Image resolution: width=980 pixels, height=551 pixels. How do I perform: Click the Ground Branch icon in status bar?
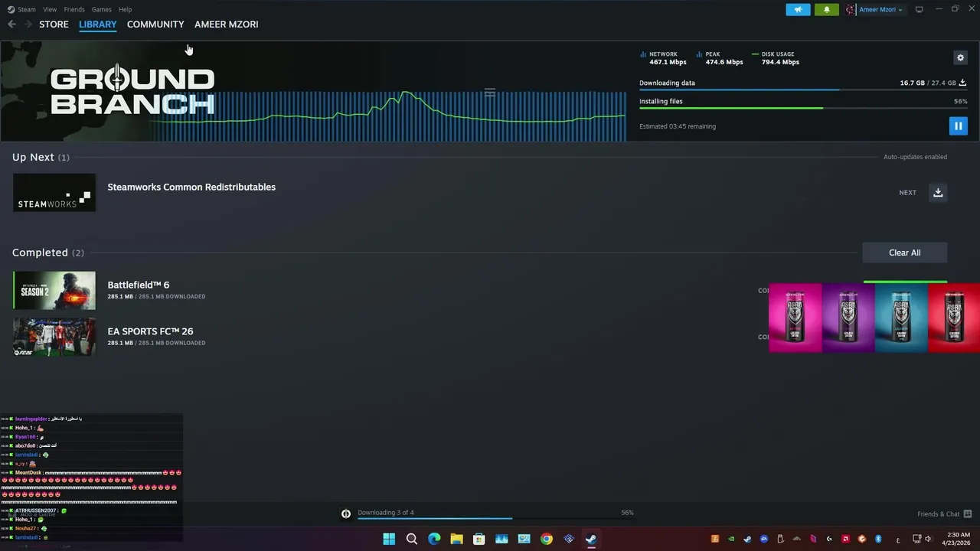(346, 514)
